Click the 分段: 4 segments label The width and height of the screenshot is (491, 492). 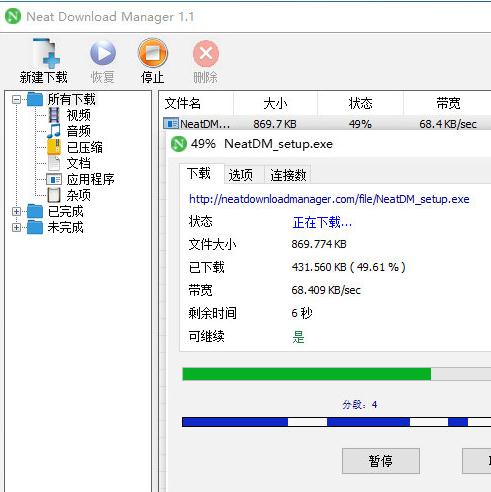tap(359, 405)
